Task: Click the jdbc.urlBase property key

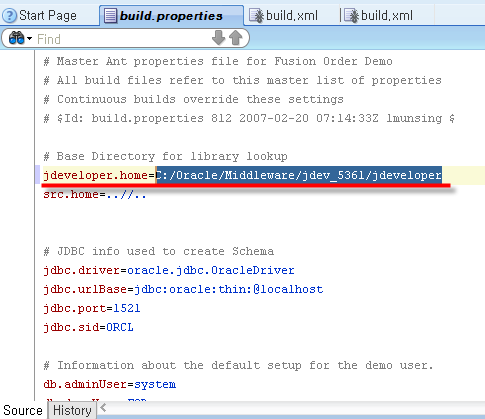Action: coord(85,289)
